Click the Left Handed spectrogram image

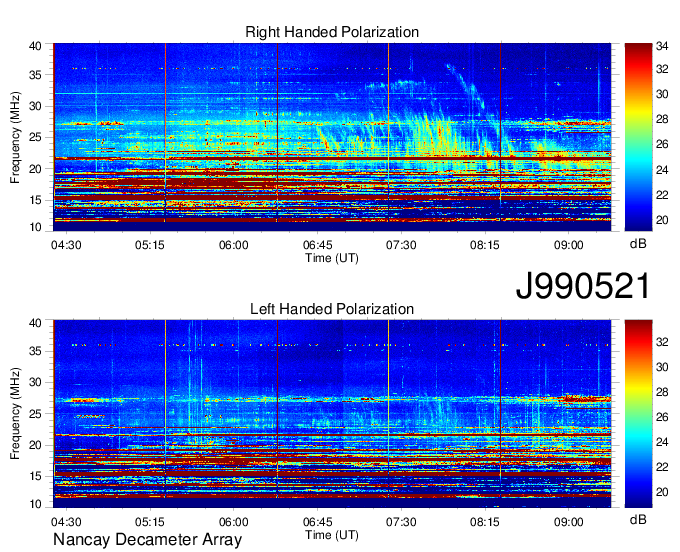click(x=332, y=414)
